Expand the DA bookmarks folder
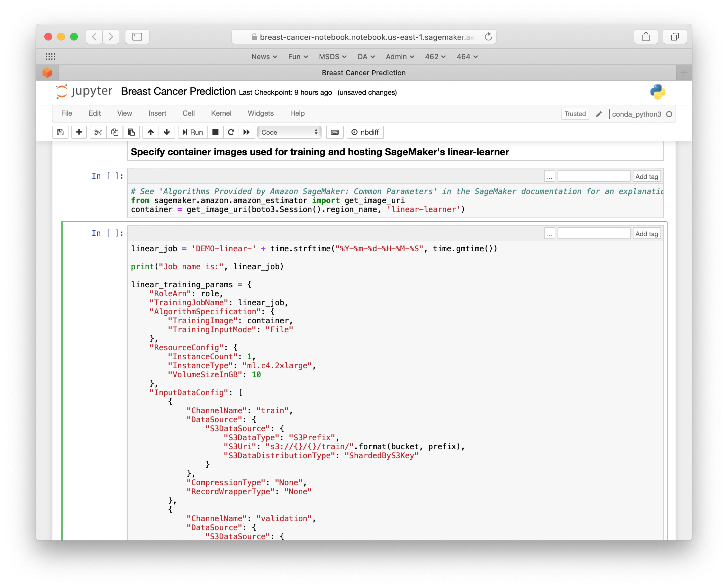The width and height of the screenshot is (728, 588). (366, 57)
